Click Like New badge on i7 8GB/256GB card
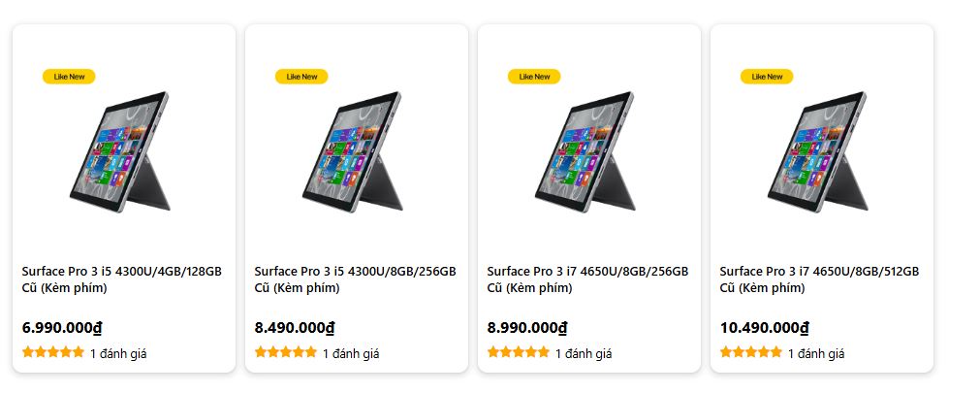 coord(534,77)
